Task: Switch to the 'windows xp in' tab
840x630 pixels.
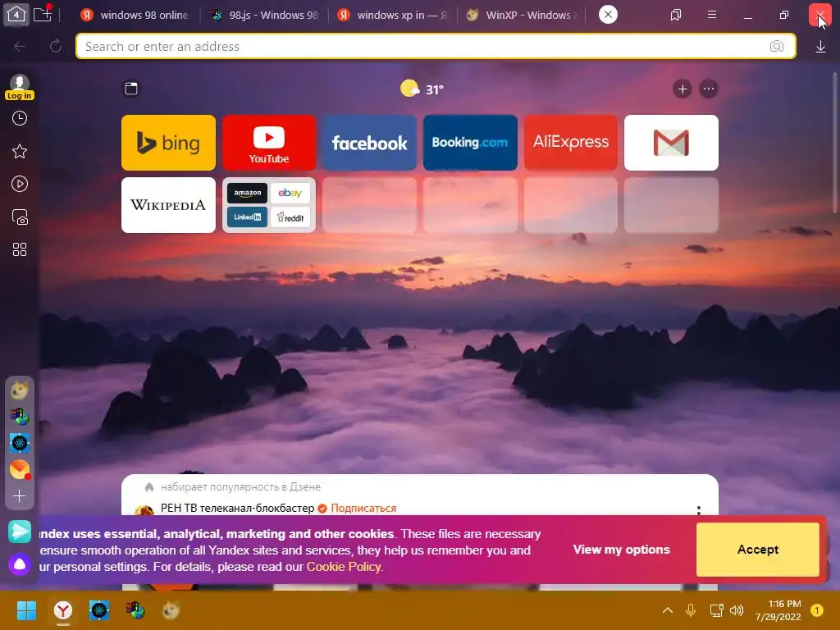Action: pos(393,15)
